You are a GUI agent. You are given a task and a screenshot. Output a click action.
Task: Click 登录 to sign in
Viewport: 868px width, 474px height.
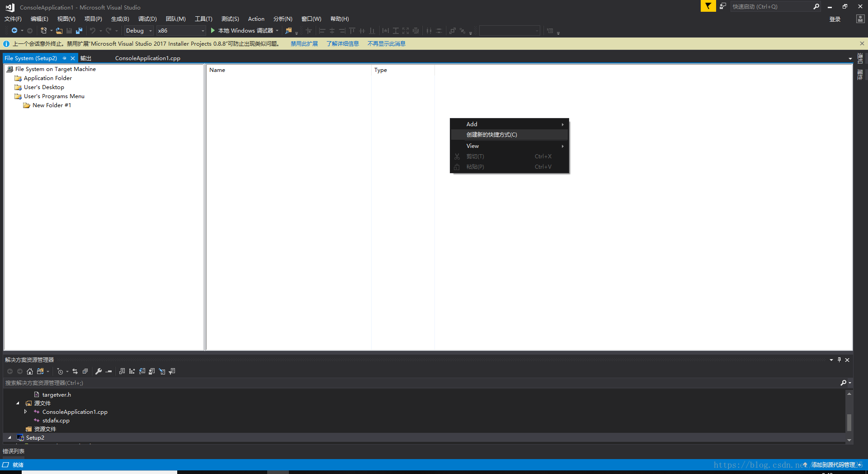click(x=835, y=19)
